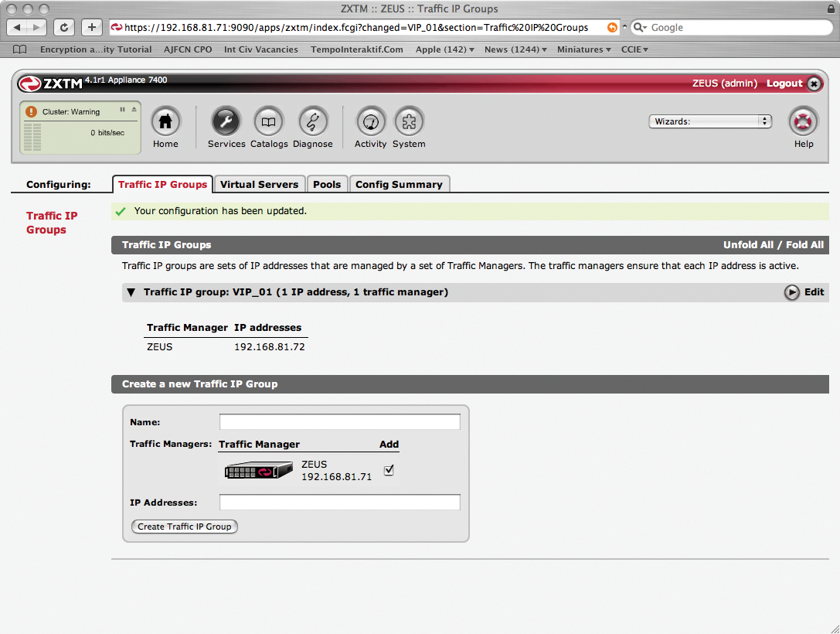Click the Google search magnifier icon
Screen dimensions: 840x634
coord(640,27)
